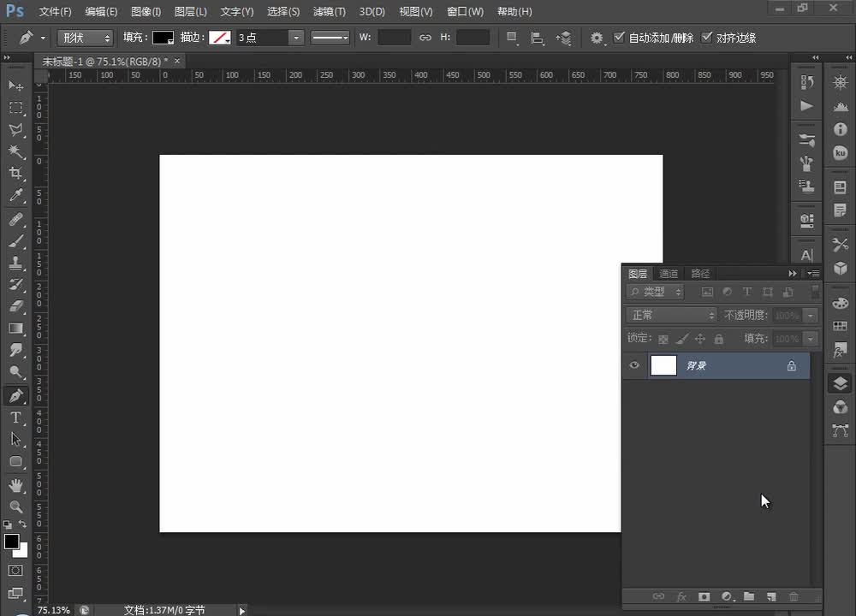Viewport: 856px width, 616px height.
Task: Open the tool mode dropdown (形状)
Action: click(x=85, y=38)
